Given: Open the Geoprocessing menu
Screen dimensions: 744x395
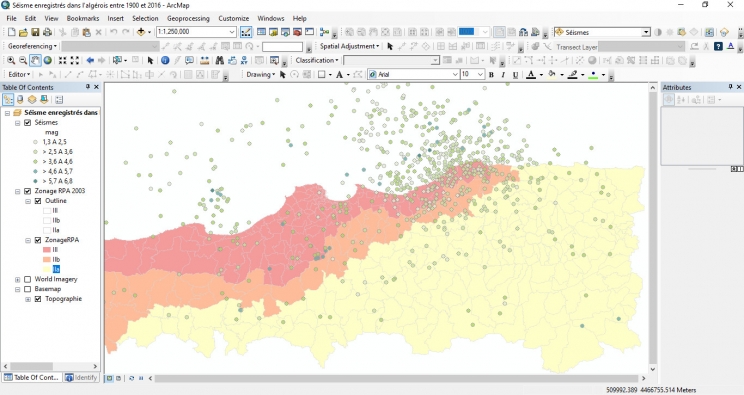Looking at the screenshot, I should click(188, 19).
